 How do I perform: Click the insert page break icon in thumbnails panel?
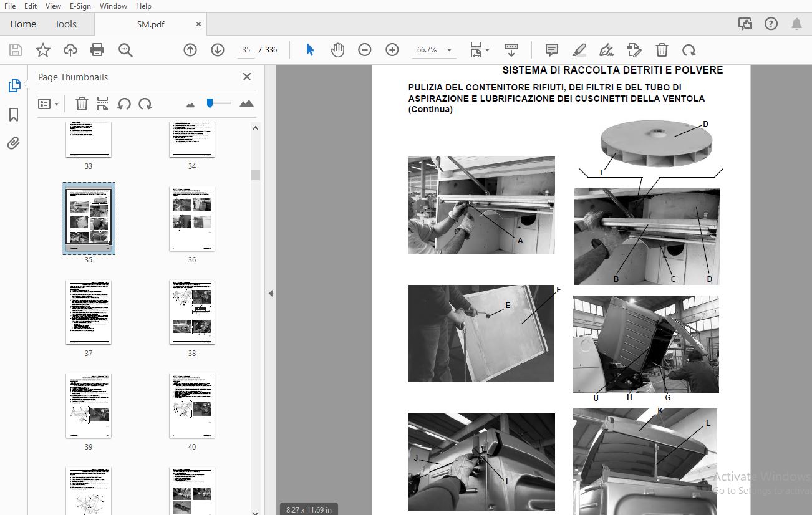coord(103,103)
